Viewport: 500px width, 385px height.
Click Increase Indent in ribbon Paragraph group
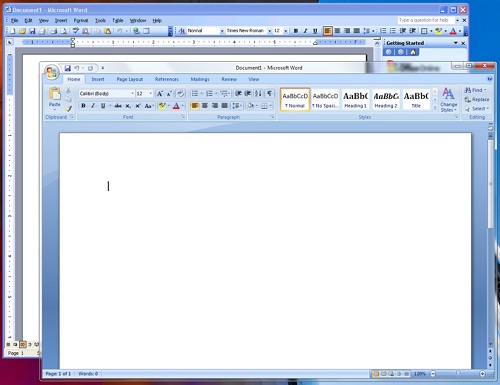click(248, 94)
